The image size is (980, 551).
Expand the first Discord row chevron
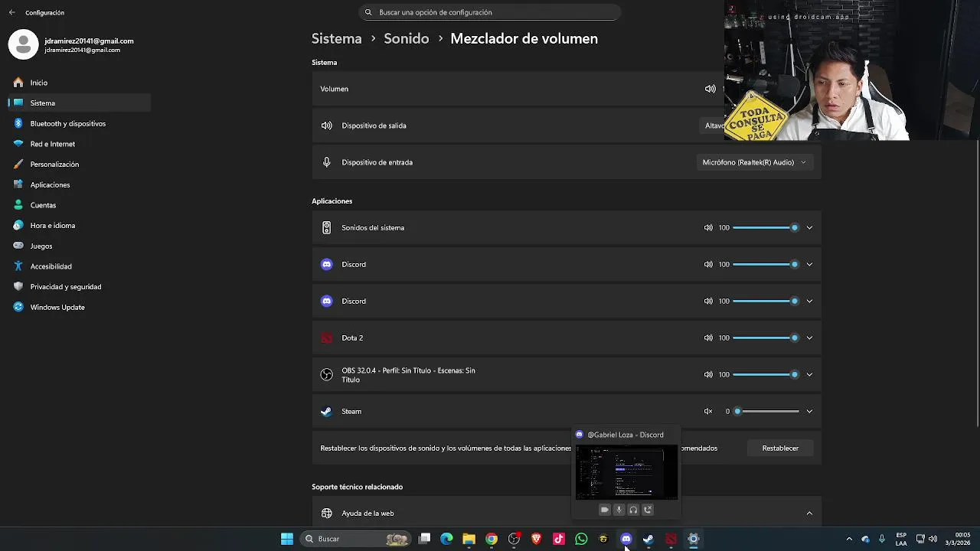pyautogui.click(x=809, y=264)
